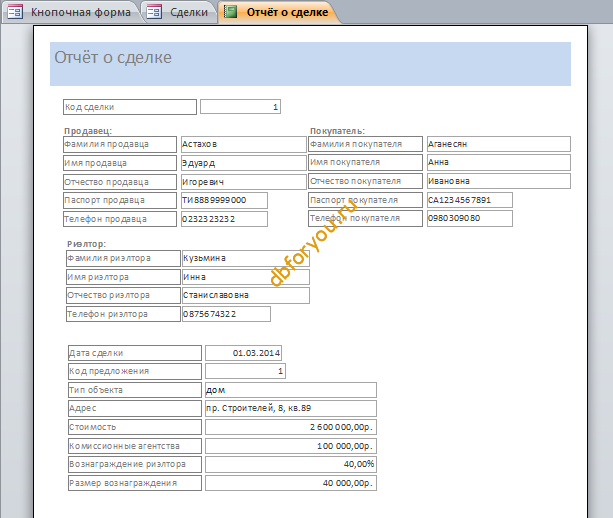Click cost field 2 600 000,00р.

pyautogui.click(x=291, y=427)
